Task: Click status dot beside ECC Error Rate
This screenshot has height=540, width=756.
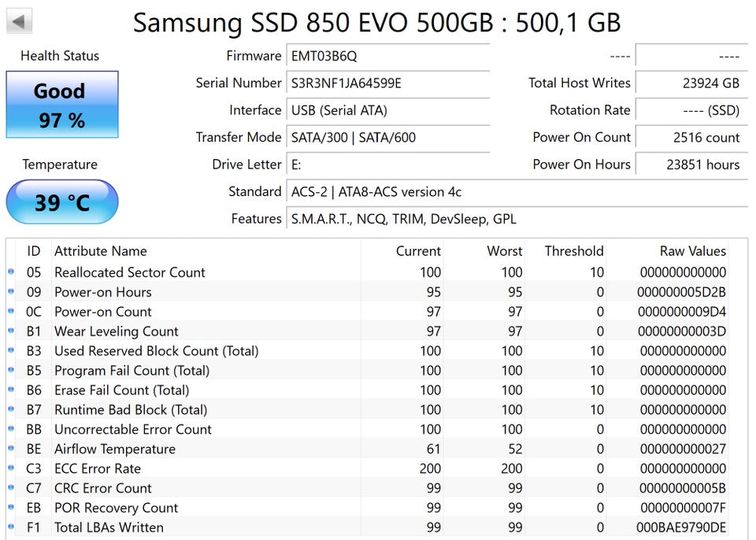Action: coord(11,468)
